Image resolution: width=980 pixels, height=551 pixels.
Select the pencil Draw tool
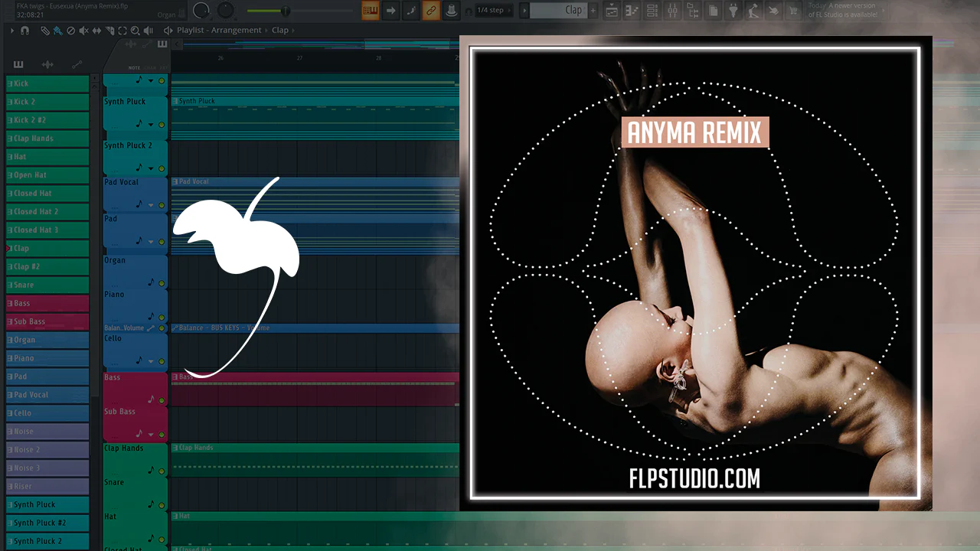[x=45, y=31]
